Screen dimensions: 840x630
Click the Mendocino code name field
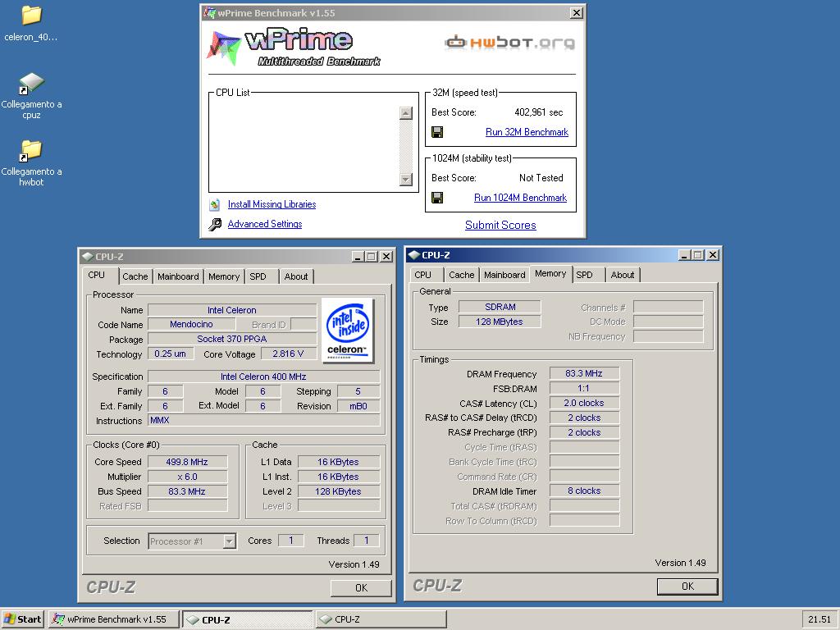[191, 324]
